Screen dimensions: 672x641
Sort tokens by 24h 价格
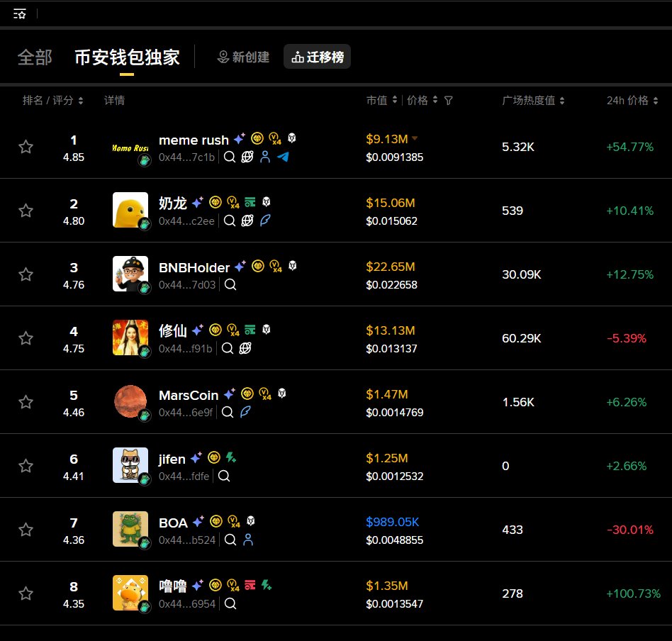pyautogui.click(x=629, y=100)
